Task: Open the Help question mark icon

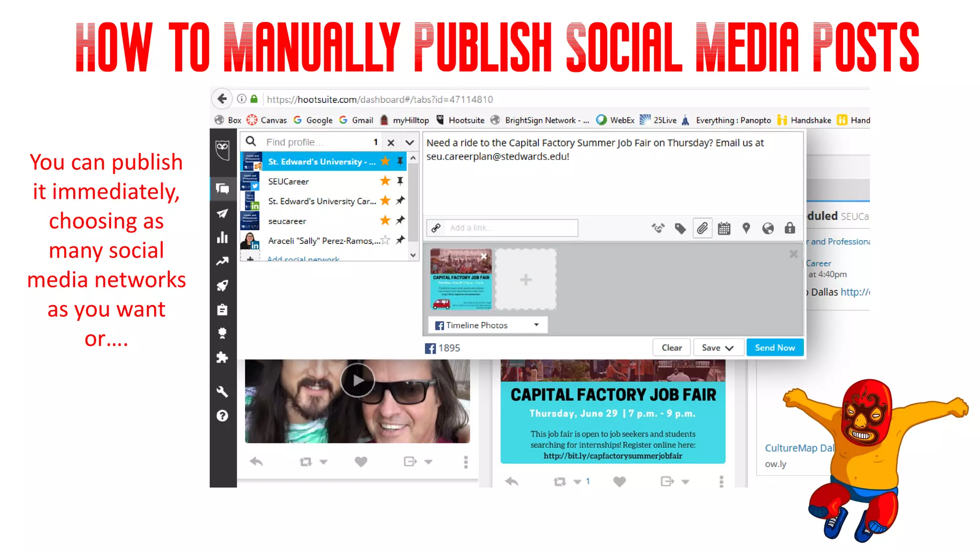Action: (x=223, y=416)
